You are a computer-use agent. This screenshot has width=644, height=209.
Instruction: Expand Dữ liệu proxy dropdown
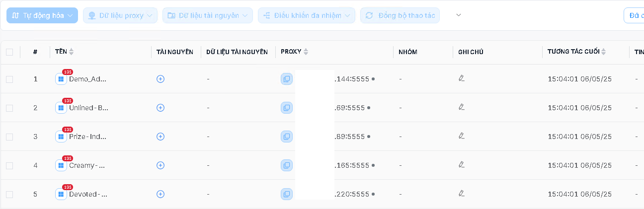tap(120, 15)
